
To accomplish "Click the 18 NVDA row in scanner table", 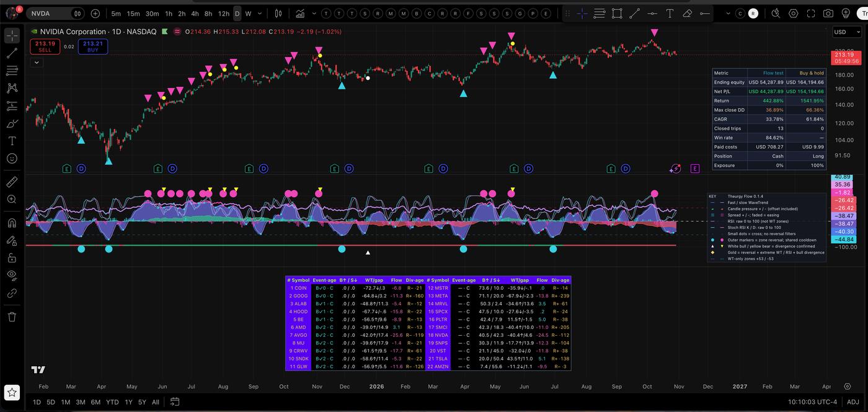I will click(x=498, y=335).
